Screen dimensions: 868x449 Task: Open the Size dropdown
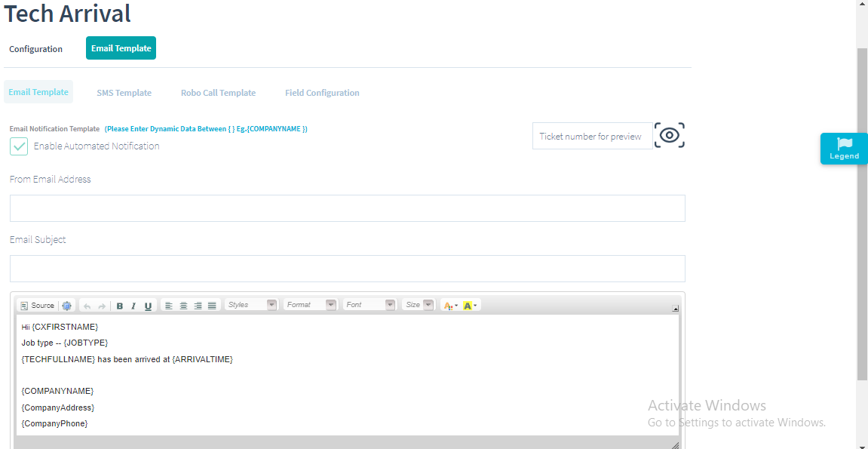tap(419, 305)
